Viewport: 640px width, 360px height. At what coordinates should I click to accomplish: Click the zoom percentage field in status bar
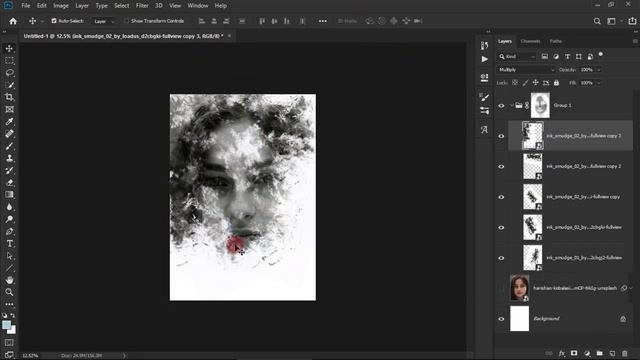[30, 356]
